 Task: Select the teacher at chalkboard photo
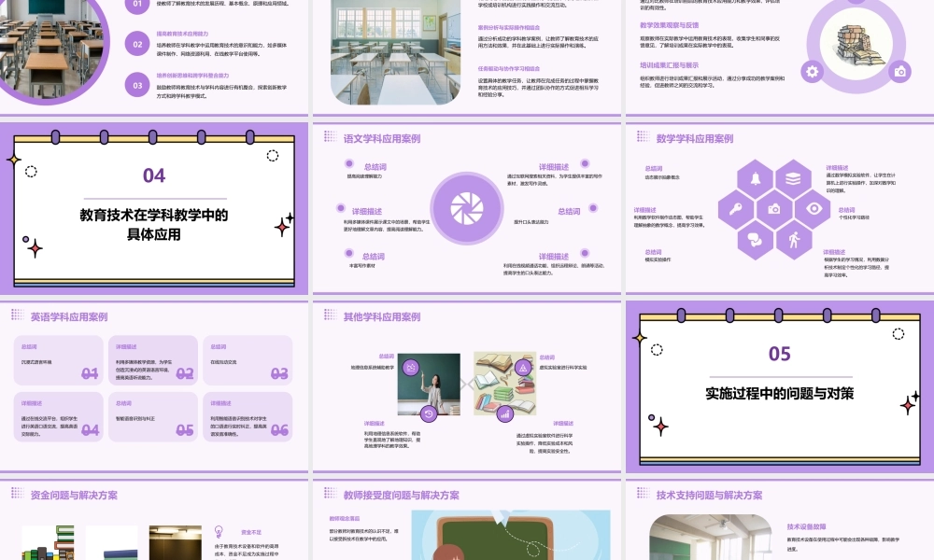click(429, 385)
